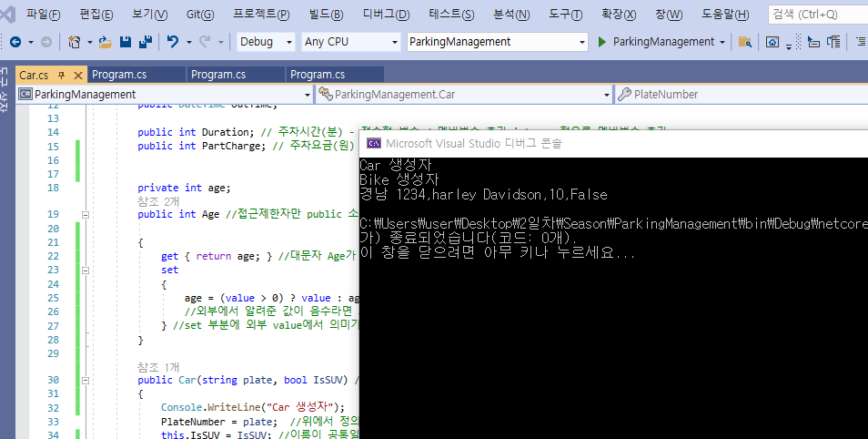Click the code text private int age;
The height and width of the screenshot is (439, 868).
point(184,188)
